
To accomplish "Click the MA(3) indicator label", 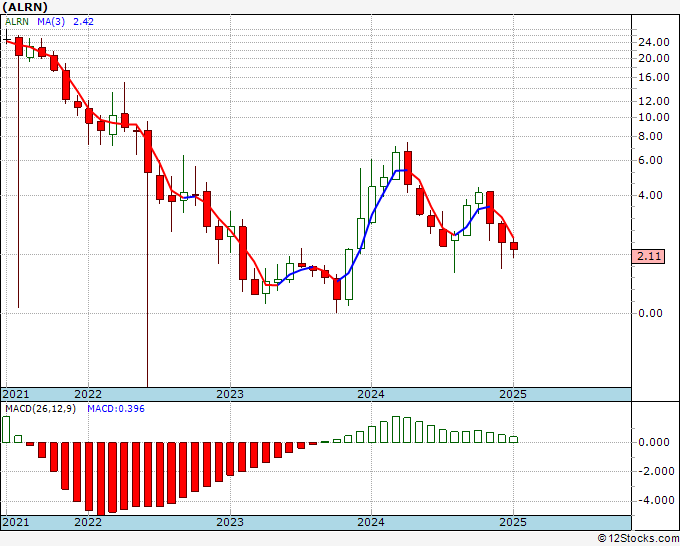I will [51, 22].
